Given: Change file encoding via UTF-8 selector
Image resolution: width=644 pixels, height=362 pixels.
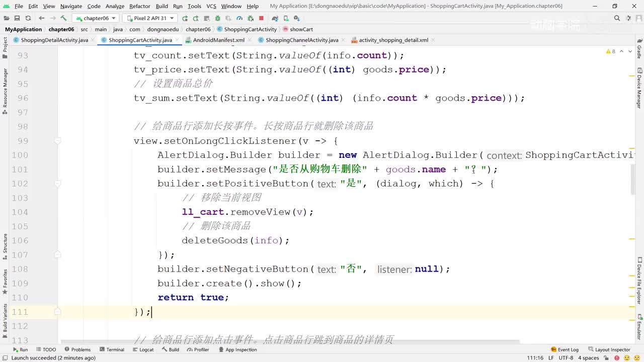Looking at the screenshot, I should 566,357.
